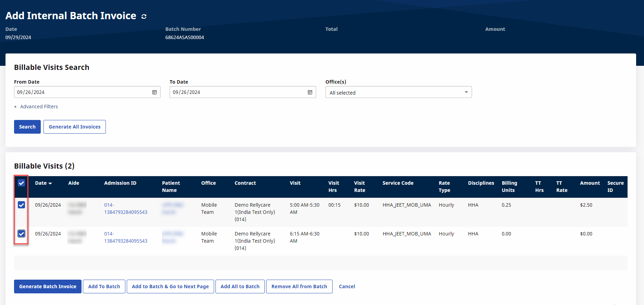Expand the Advanced Filters section
Viewport: 644px width, 305px height.
(x=39, y=107)
